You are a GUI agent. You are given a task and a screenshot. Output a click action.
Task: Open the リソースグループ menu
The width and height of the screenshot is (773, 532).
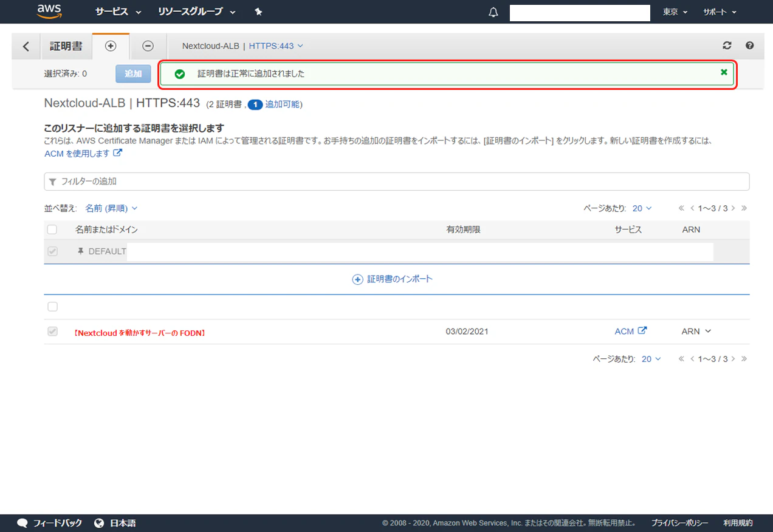[196, 12]
